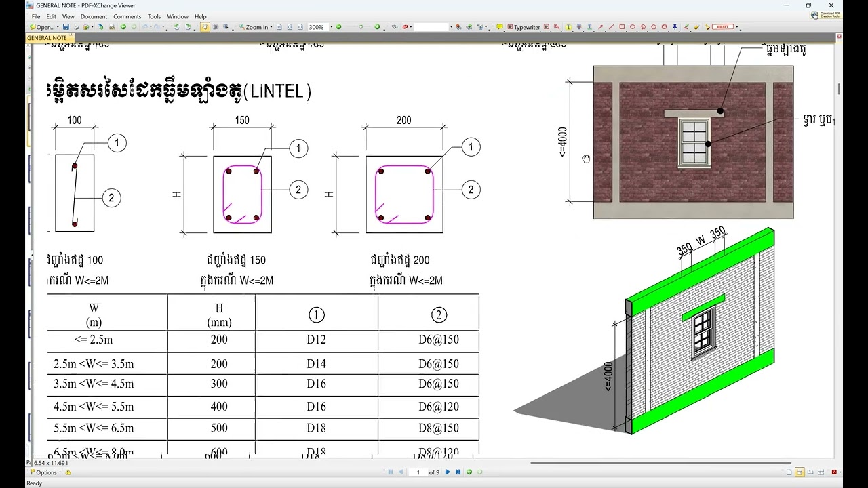Open the Tools menu

coord(155,16)
